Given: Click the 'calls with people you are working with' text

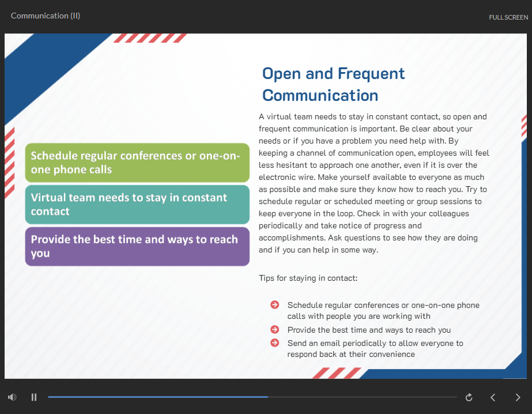Looking at the screenshot, I should coord(359,316).
